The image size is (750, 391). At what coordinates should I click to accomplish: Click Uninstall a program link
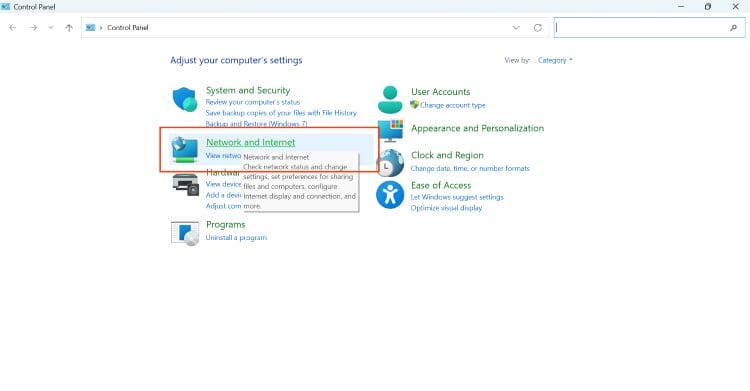tap(236, 238)
